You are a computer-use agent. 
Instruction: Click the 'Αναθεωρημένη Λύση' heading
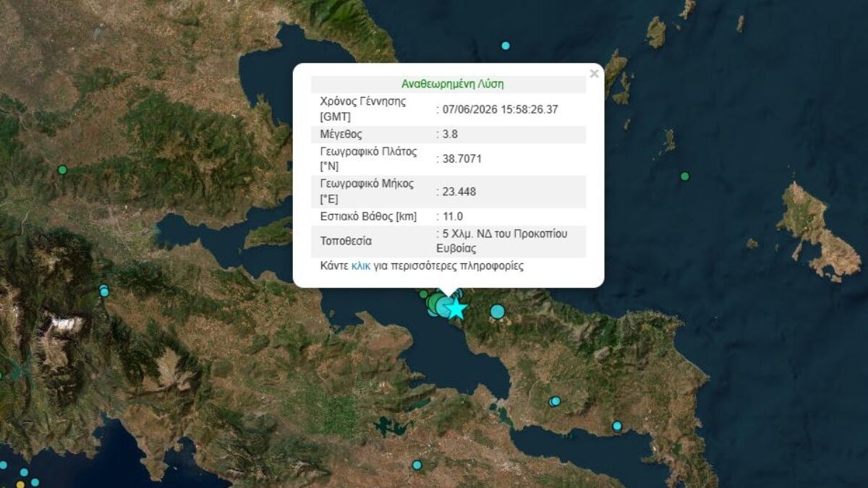pyautogui.click(x=453, y=84)
